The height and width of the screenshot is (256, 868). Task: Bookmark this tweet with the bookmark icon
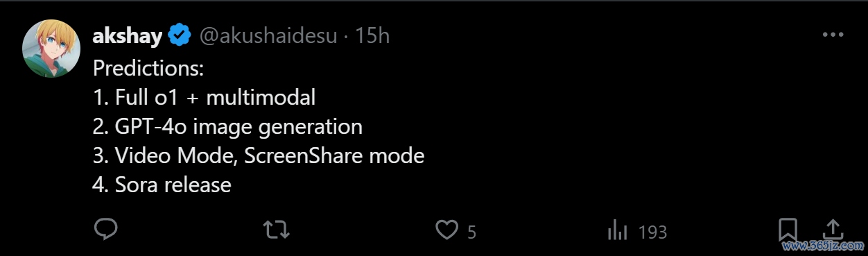[x=788, y=230]
